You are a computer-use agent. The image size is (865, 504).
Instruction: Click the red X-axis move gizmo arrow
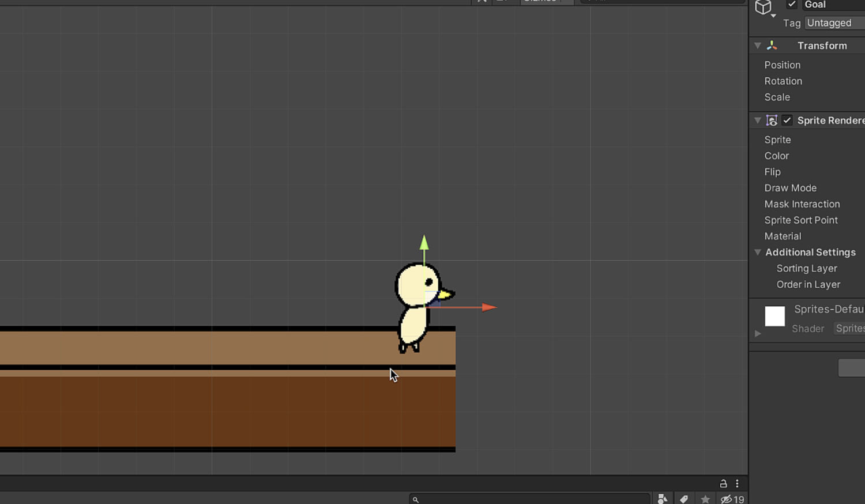489,307
